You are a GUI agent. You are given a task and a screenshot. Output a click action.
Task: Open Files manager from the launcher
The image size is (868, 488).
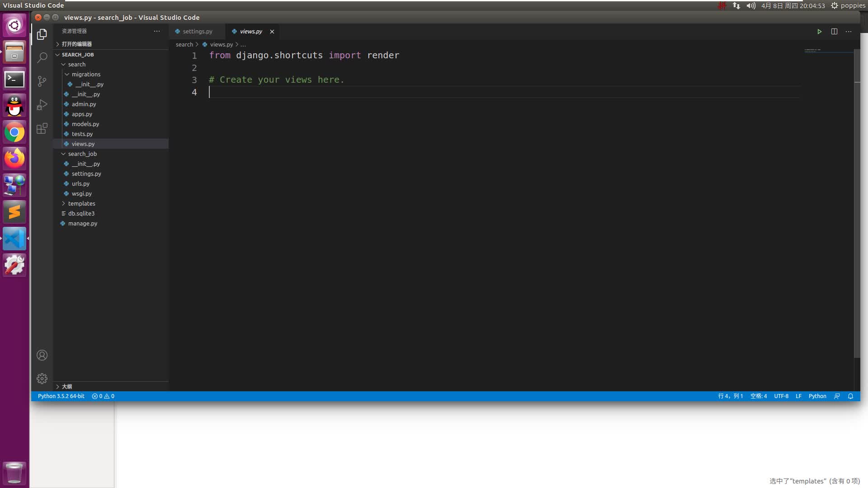coord(14,52)
